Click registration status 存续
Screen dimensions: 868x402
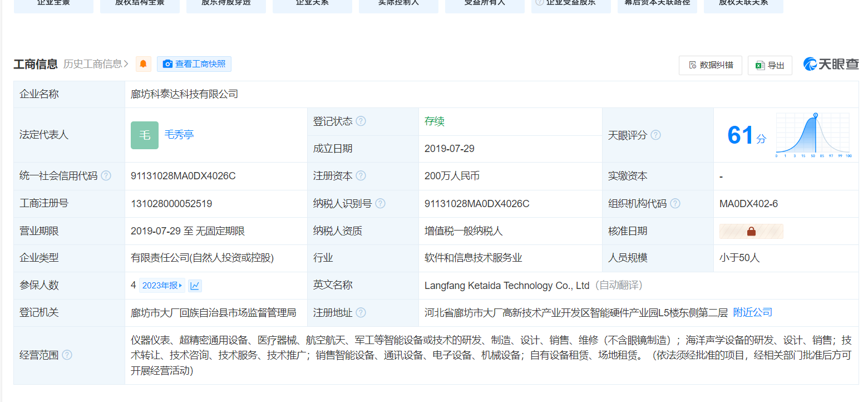pos(435,121)
